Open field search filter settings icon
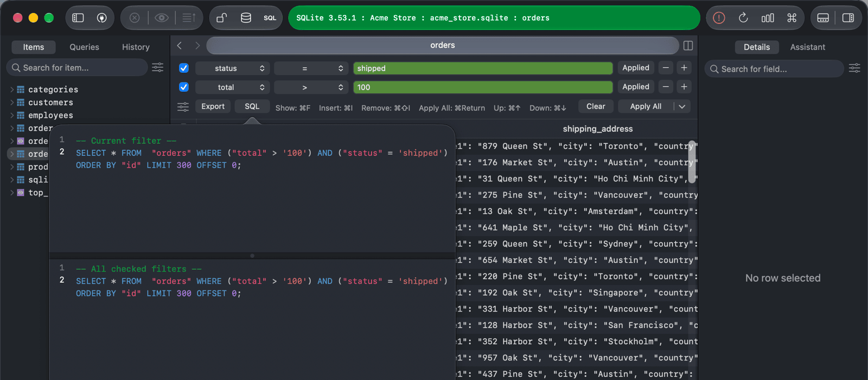 coord(854,68)
